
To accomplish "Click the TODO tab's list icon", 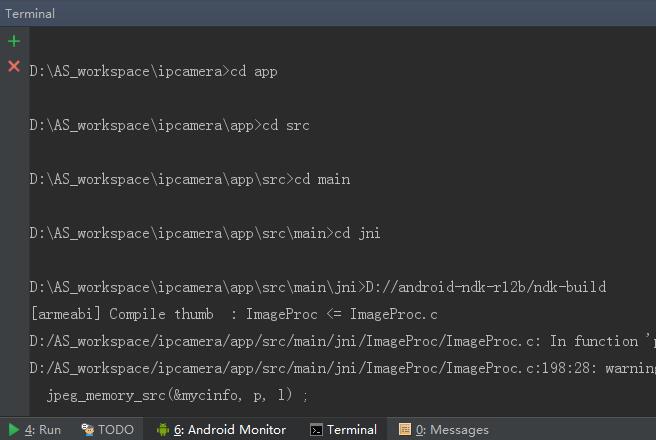I will coord(88,430).
